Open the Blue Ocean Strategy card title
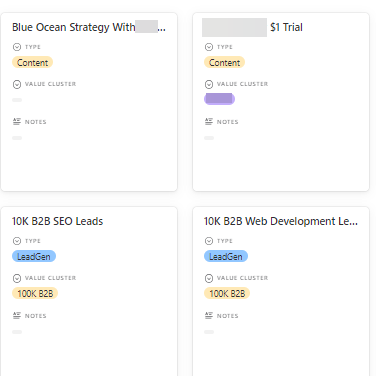This screenshot has height=376, width=376. click(x=89, y=27)
